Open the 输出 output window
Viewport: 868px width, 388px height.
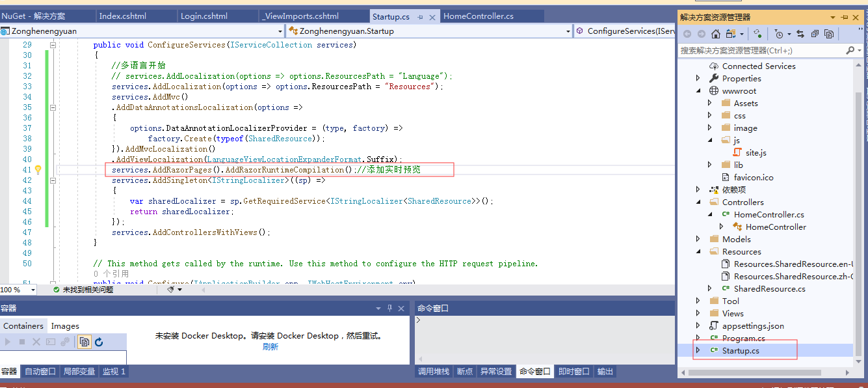[x=604, y=371]
